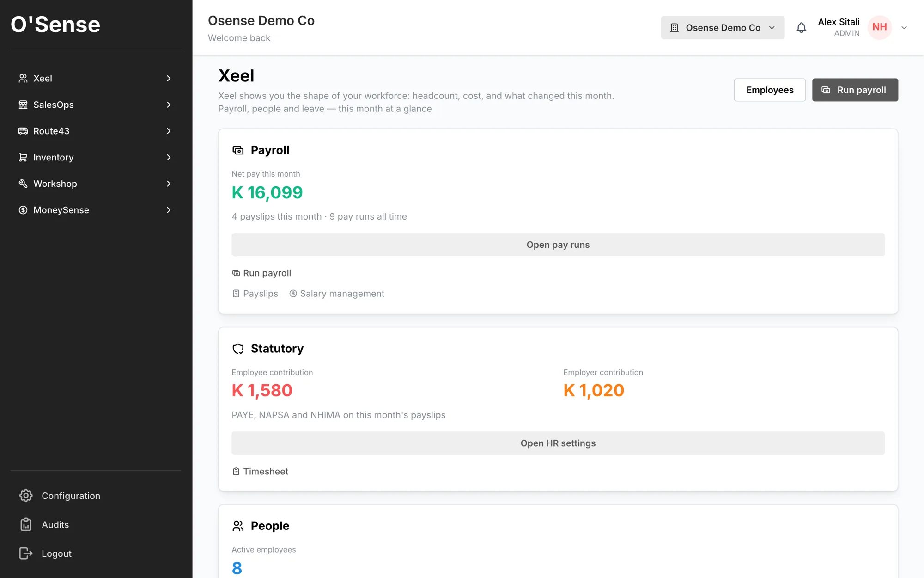Click the Inventory cart icon
Viewport: 924px width, 578px height.
pos(23,158)
